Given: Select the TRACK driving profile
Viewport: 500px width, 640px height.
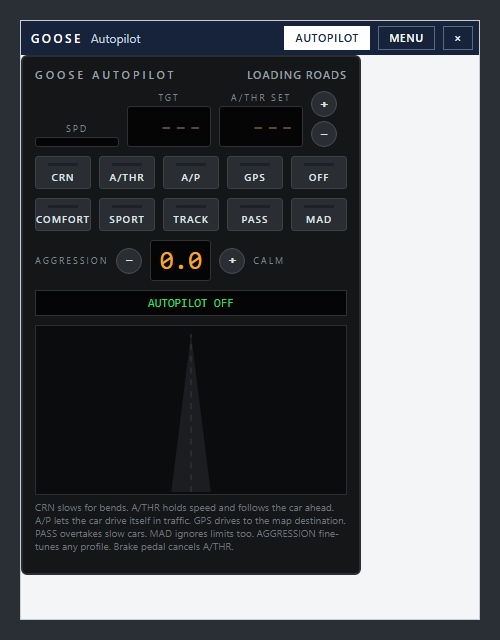Looking at the screenshot, I should [x=191, y=214].
